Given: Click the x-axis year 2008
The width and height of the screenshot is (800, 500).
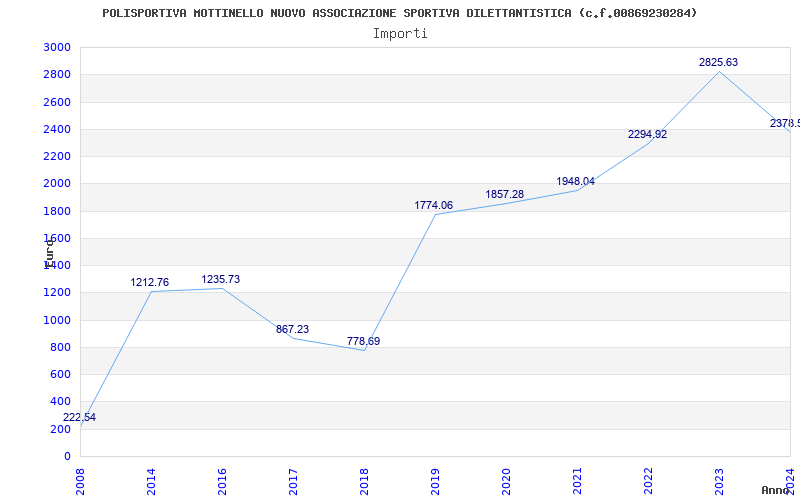Looking at the screenshot, I should tap(80, 481).
